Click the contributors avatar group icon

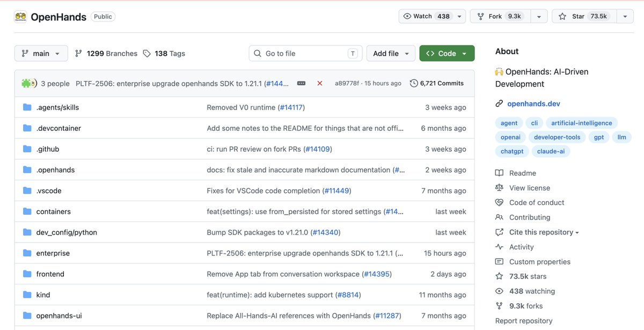click(x=29, y=83)
